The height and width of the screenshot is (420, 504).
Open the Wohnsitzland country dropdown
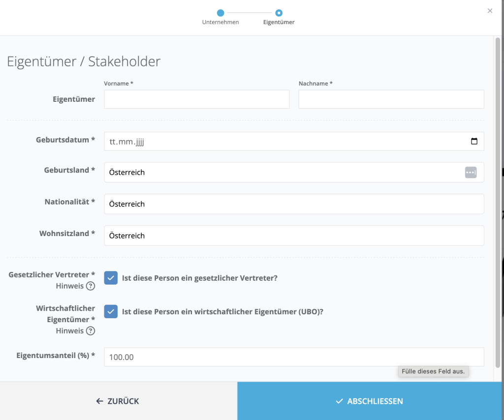tap(294, 236)
